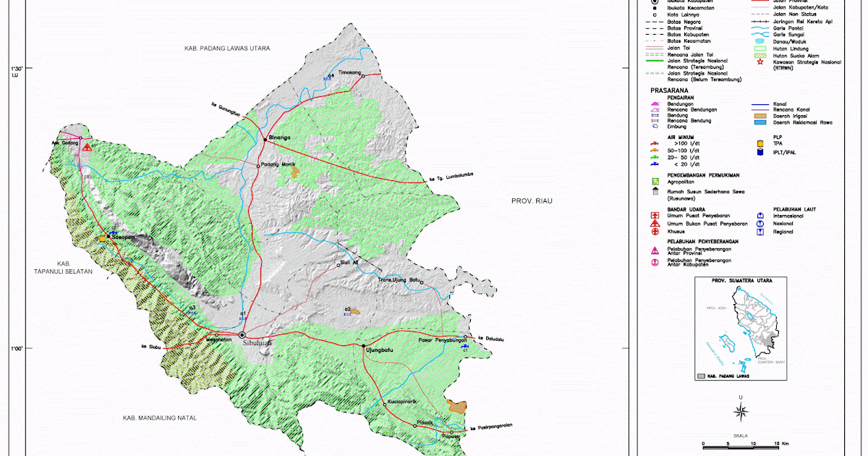
Task: Select the green 20-50 l/dt tap icon
Action: coord(655,157)
